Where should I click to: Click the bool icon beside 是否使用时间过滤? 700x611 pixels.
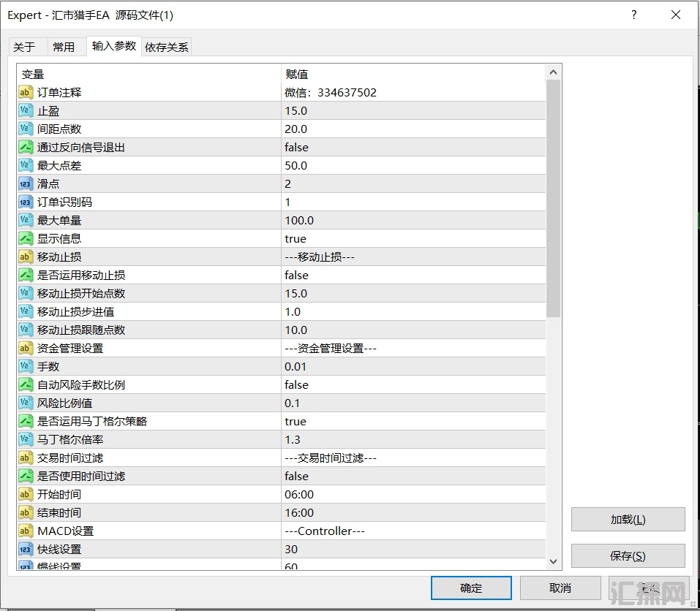[x=26, y=477]
